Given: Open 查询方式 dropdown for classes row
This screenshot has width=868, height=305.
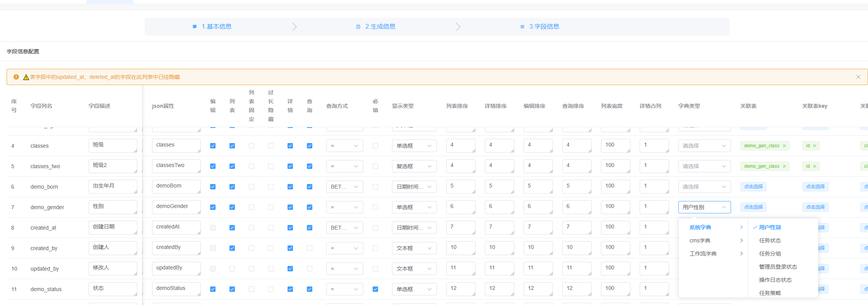Looking at the screenshot, I should point(345,146).
